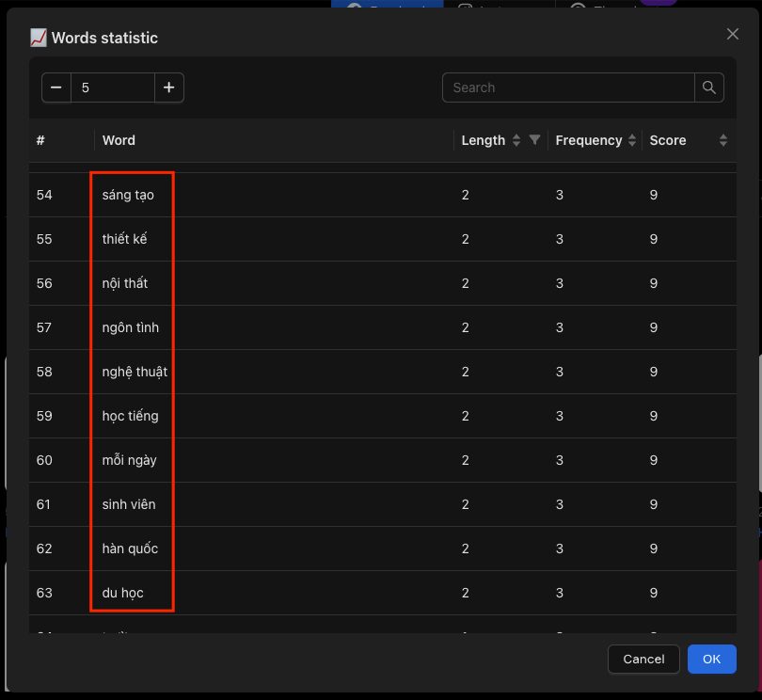Click the Words statistic chart icon
762x700 pixels.
pyautogui.click(x=39, y=38)
